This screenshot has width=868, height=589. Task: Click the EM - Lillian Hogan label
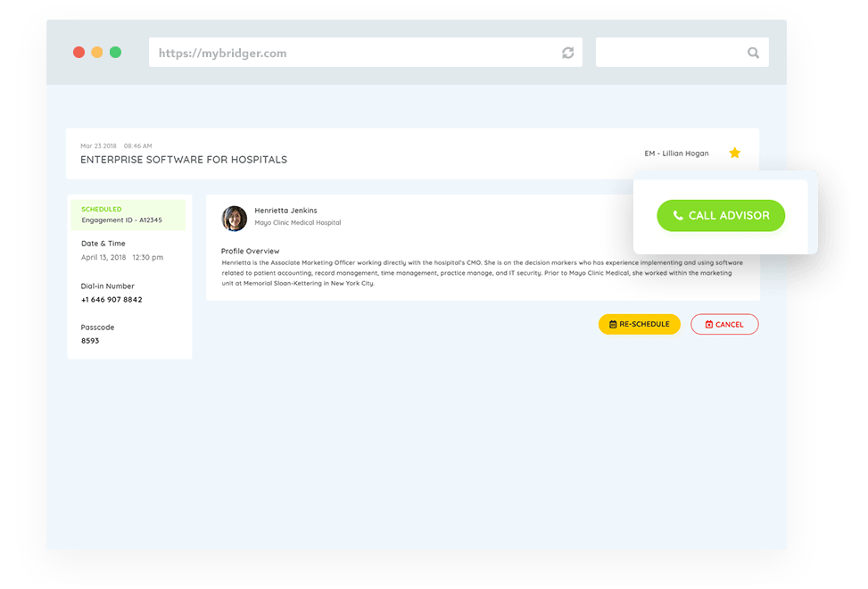point(676,153)
